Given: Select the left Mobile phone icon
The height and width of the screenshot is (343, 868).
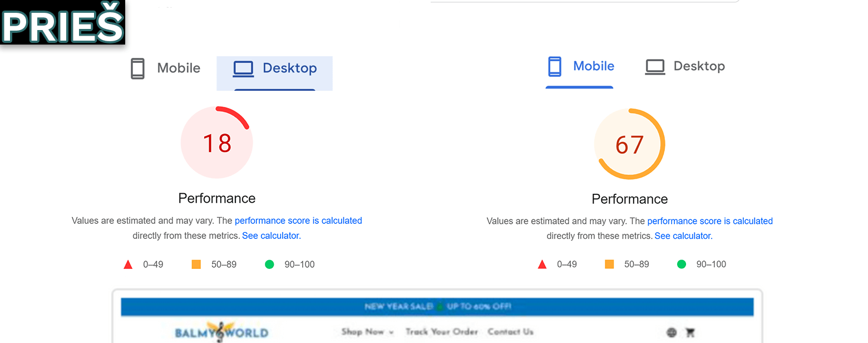Looking at the screenshot, I should 137,68.
